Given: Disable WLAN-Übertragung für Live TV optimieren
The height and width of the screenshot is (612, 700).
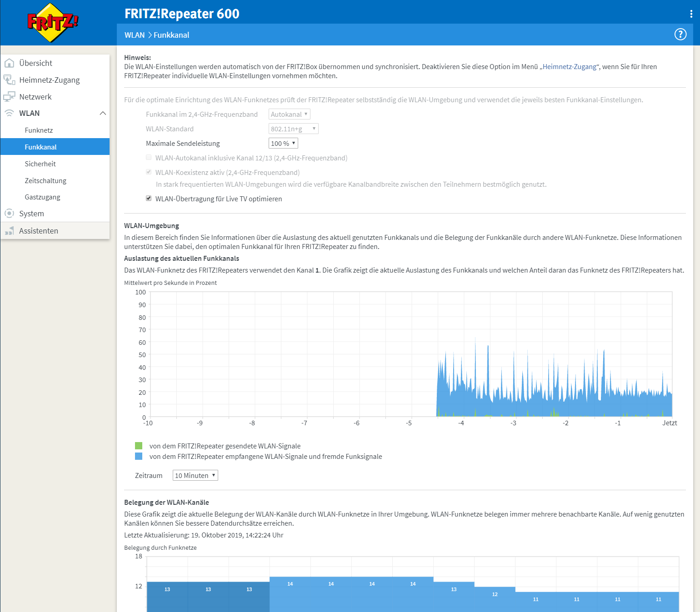Looking at the screenshot, I should 149,199.
